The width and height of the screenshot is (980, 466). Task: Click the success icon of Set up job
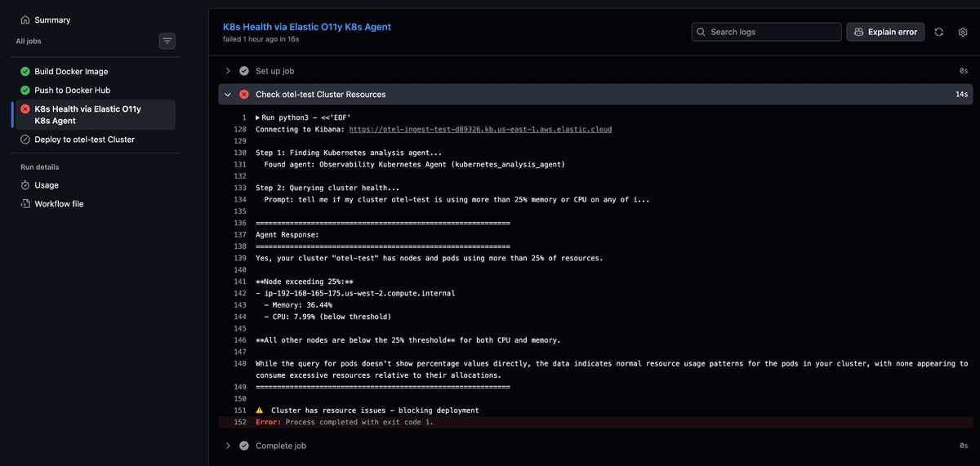tap(244, 71)
